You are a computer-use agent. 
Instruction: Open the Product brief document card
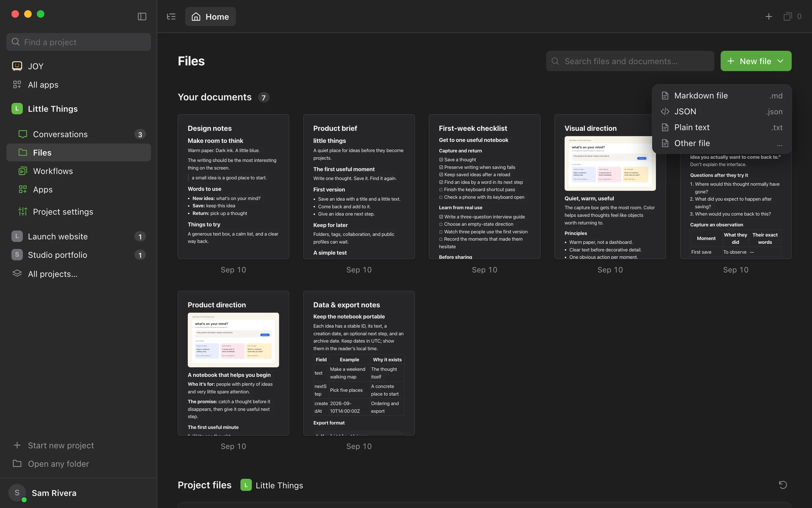(x=359, y=186)
